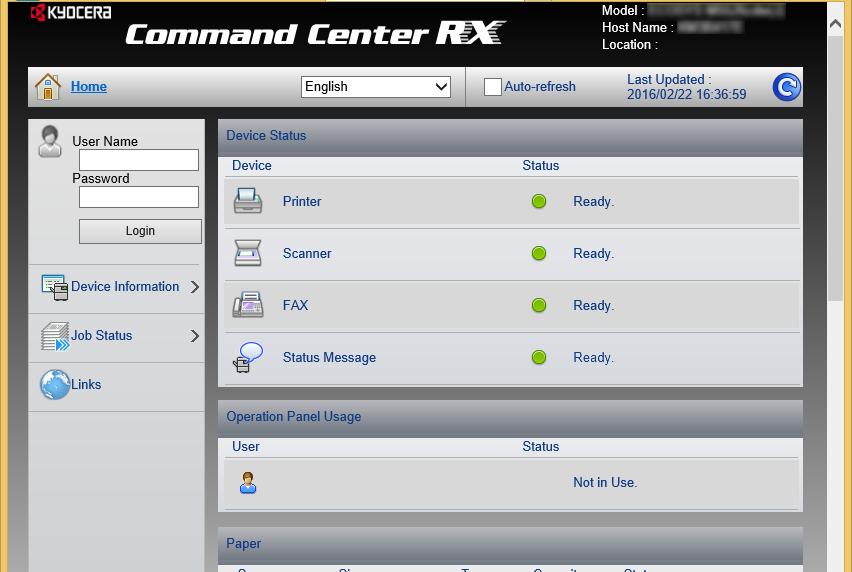
Task: Expand the Job Status chevron
Action: point(195,336)
